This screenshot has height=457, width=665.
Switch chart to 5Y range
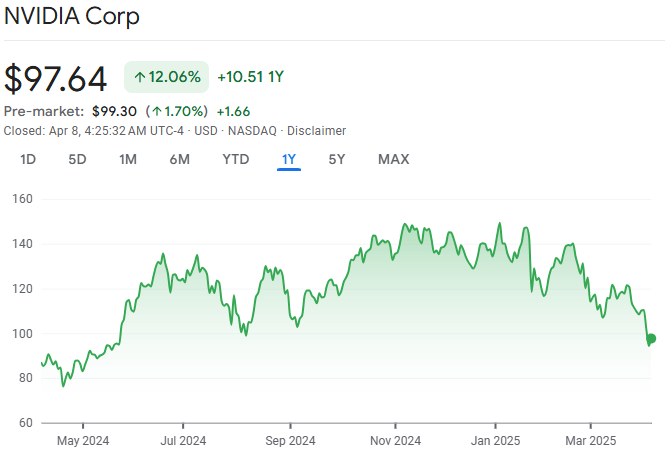[x=337, y=159]
